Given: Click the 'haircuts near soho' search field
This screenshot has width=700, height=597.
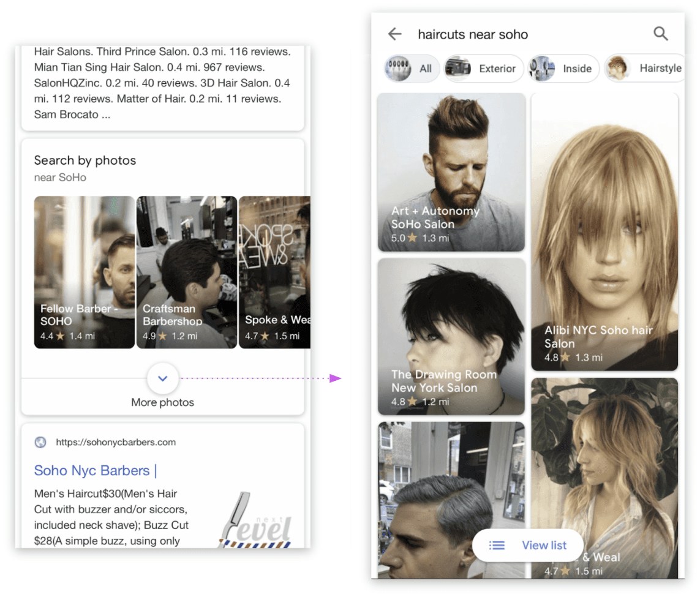Looking at the screenshot, I should [x=473, y=34].
